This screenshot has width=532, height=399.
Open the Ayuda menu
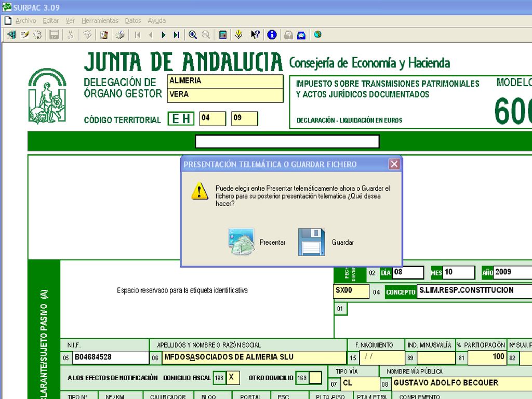tap(157, 21)
